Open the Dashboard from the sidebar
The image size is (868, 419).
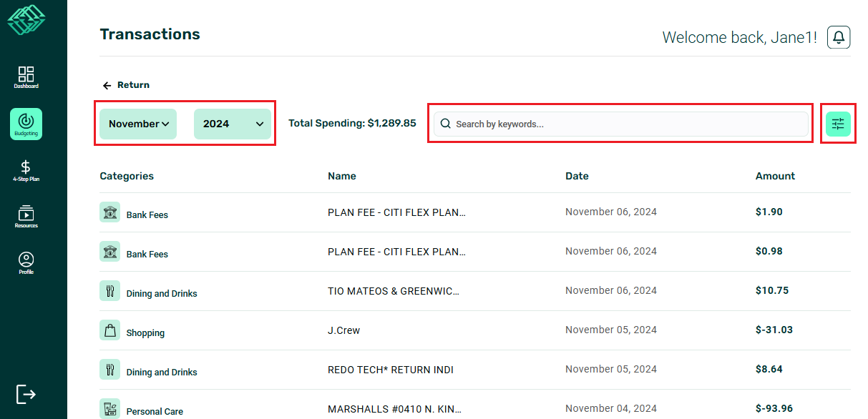(26, 77)
